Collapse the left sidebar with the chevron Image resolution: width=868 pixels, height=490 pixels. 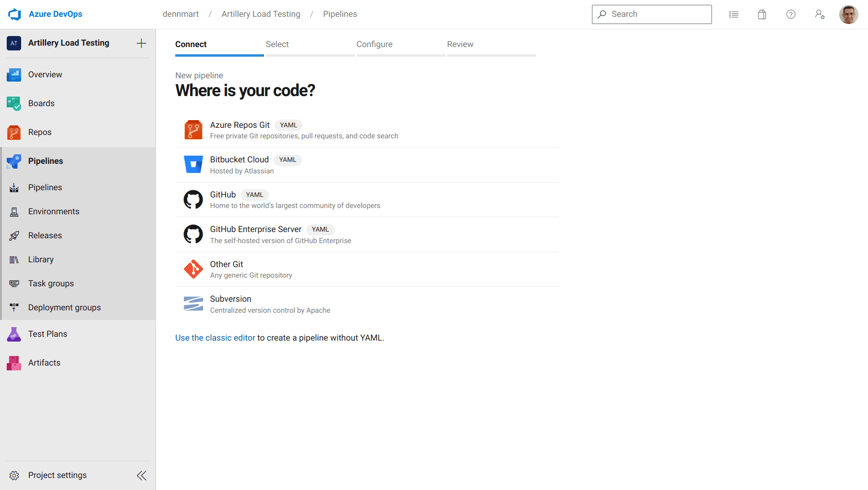pos(141,475)
